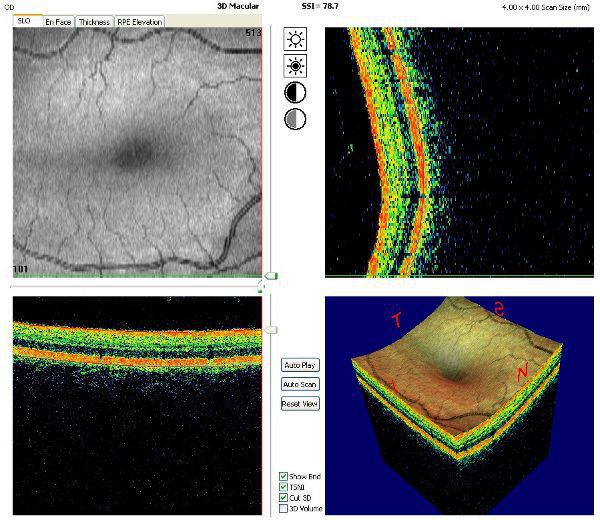Uncheck the Show Bnd checkbox

pyautogui.click(x=283, y=476)
